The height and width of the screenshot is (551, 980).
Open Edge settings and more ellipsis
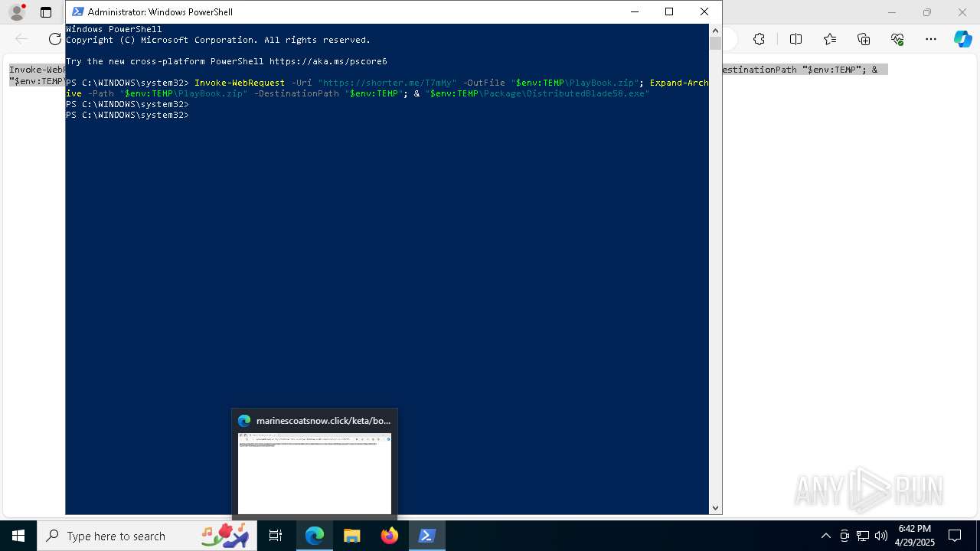pyautogui.click(x=931, y=39)
